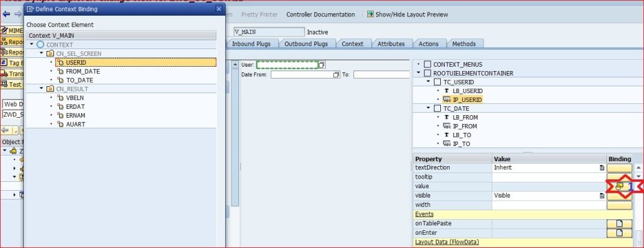
Task: Click the width property value field
Action: click(x=550, y=205)
